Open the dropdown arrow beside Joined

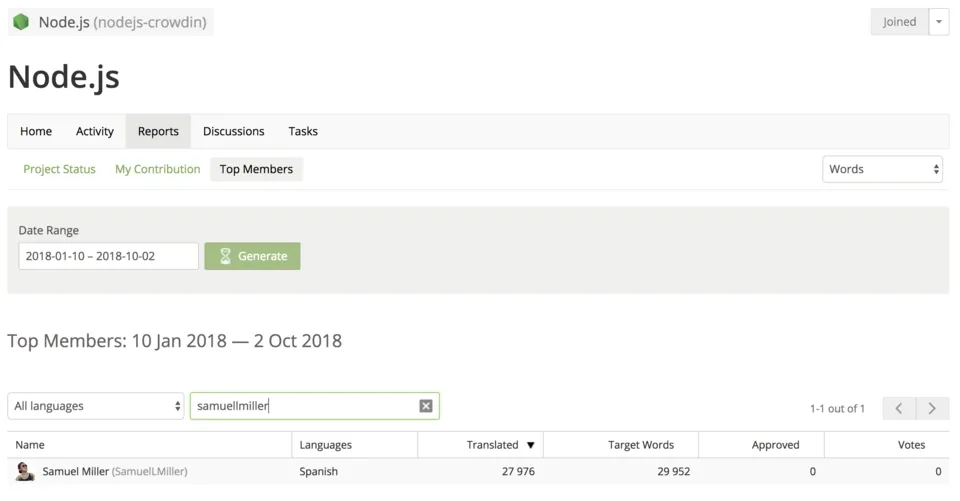939,22
